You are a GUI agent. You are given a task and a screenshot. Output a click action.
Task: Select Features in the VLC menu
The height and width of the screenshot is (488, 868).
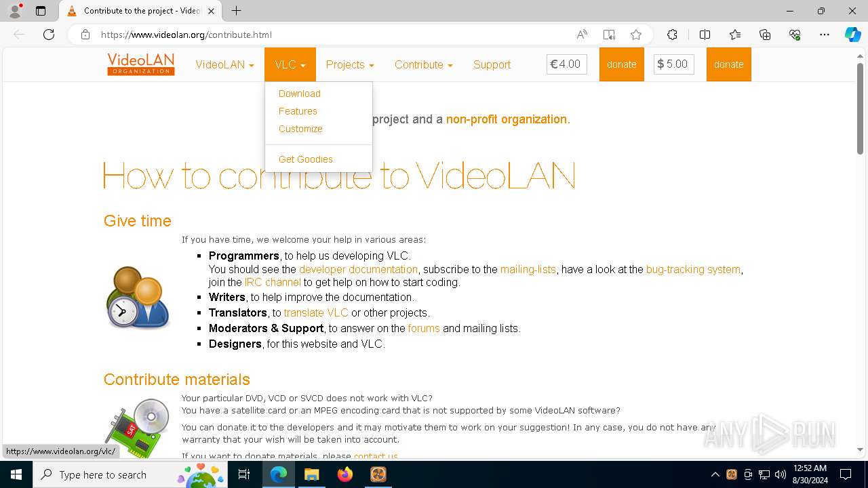click(298, 111)
